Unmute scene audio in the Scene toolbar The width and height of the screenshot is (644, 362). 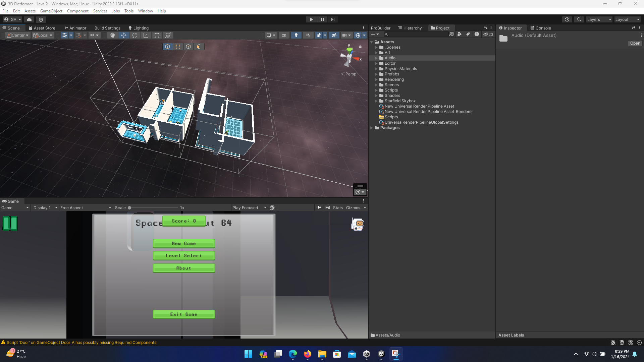point(308,35)
